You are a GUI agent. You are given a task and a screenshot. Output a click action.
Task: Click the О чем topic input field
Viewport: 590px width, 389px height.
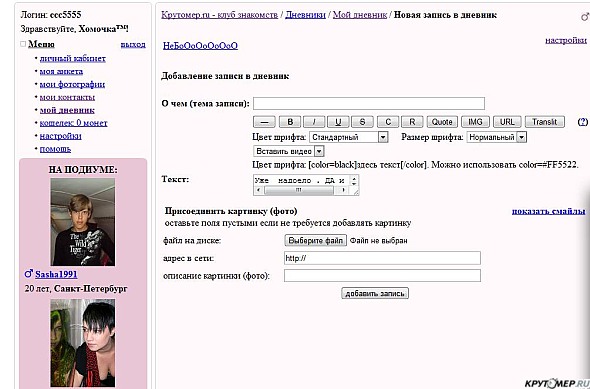369,103
